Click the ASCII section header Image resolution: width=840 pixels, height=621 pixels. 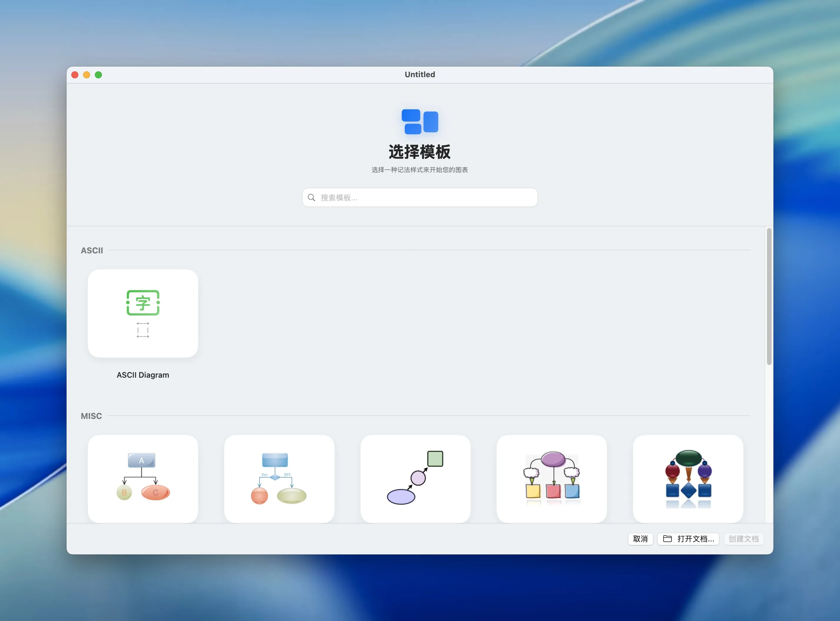pyautogui.click(x=92, y=250)
